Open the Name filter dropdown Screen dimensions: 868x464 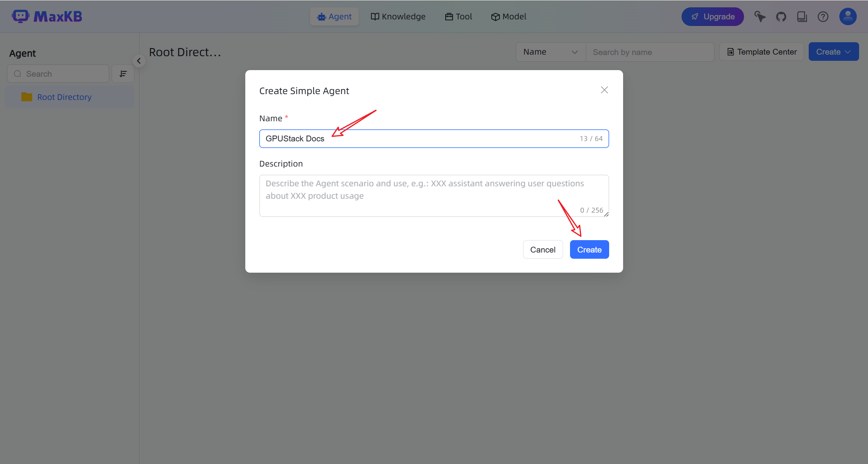pos(550,52)
